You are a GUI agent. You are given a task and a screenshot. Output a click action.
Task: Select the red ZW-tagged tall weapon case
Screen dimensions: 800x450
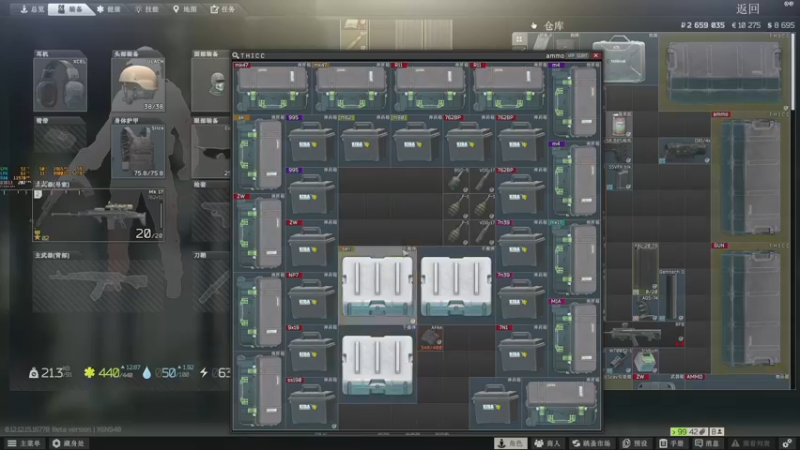tap(259, 233)
